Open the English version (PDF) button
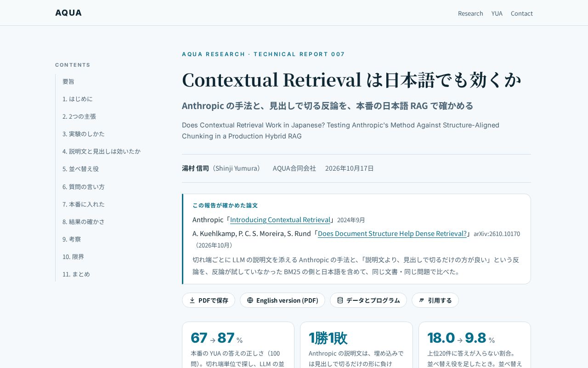This screenshot has height=368, width=588. coord(283,300)
